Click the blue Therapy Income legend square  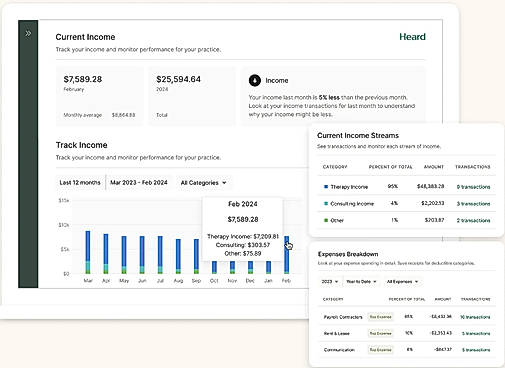pos(326,187)
